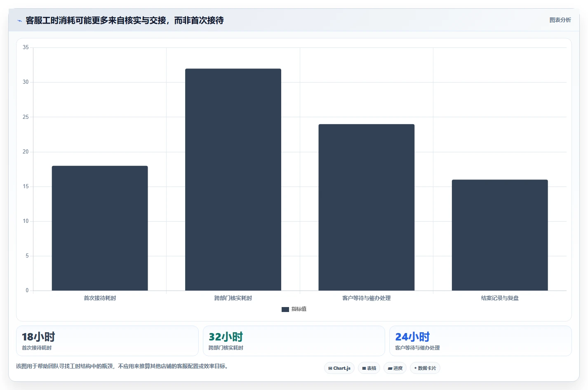This screenshot has height=390, width=588.
Task: Click the 表格 tag chip
Action: tap(369, 368)
